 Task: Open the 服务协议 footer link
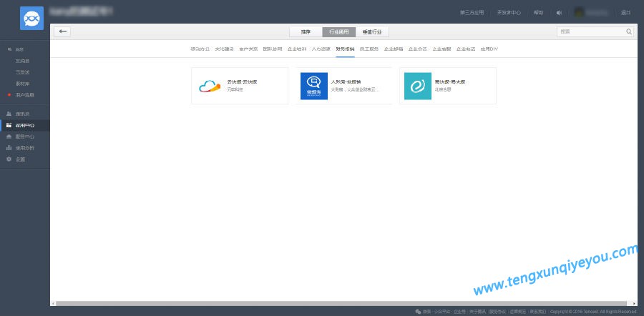click(497, 312)
